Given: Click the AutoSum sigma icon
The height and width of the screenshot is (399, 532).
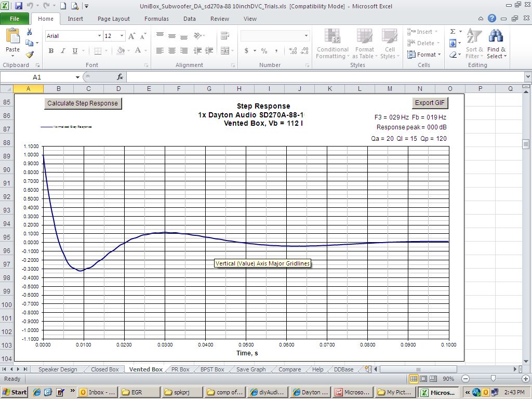Looking at the screenshot, I should (x=453, y=32).
